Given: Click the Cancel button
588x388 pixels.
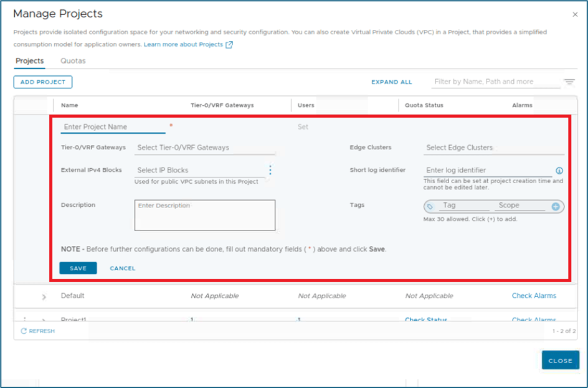Looking at the screenshot, I should tap(123, 268).
